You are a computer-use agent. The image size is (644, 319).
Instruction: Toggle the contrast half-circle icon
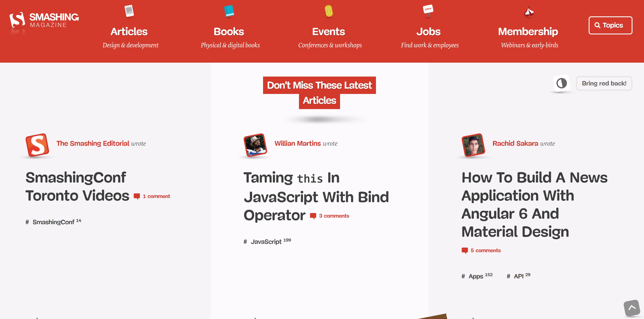562,83
